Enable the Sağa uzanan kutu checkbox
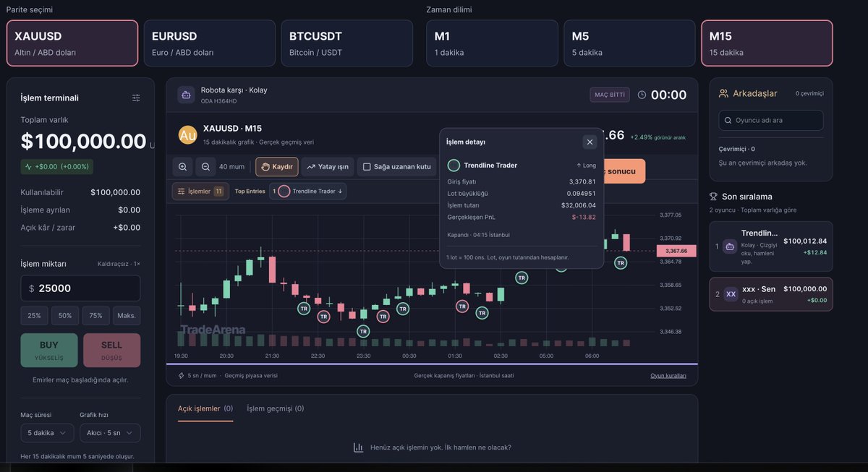 click(x=367, y=167)
